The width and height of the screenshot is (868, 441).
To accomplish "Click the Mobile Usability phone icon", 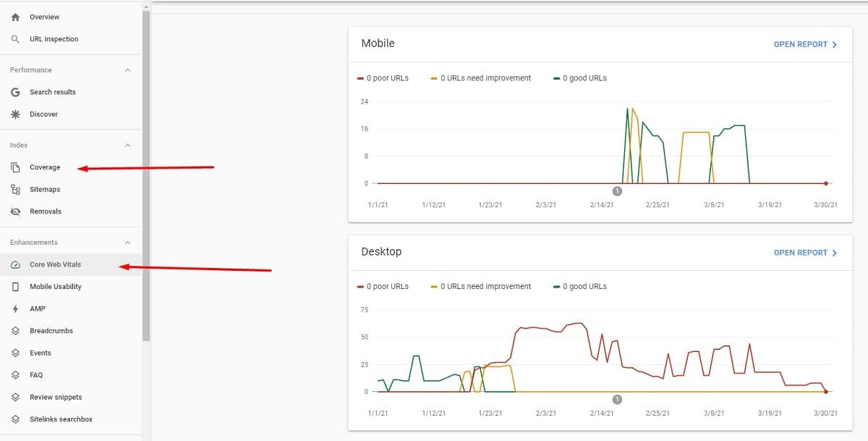I will pyautogui.click(x=15, y=287).
